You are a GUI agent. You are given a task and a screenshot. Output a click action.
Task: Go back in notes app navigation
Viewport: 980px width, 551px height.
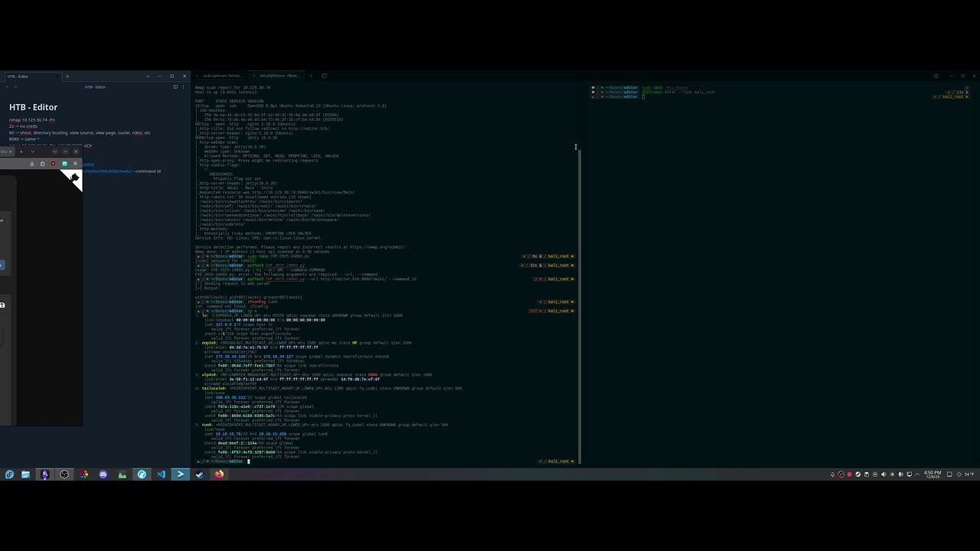pos(7,87)
